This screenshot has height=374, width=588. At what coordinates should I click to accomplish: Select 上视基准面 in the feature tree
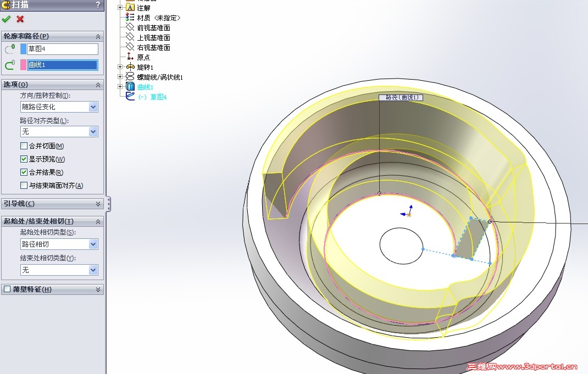[153, 37]
